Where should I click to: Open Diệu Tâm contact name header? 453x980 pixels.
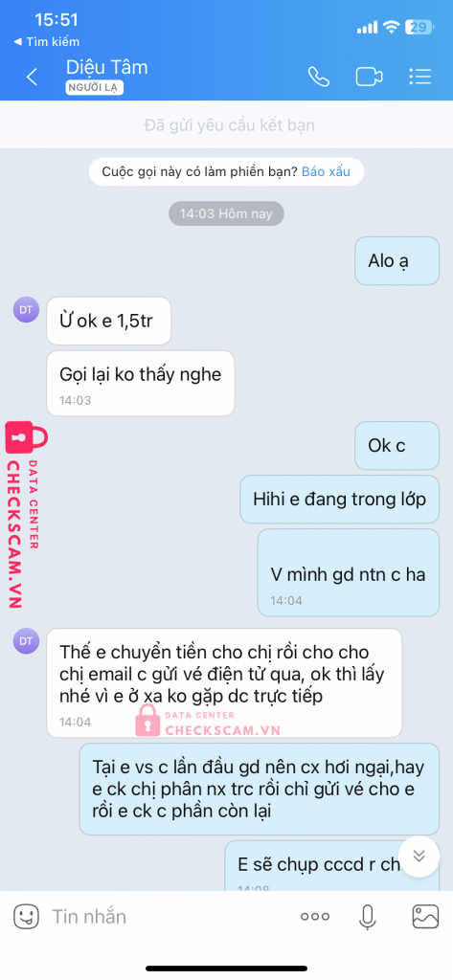[107, 67]
